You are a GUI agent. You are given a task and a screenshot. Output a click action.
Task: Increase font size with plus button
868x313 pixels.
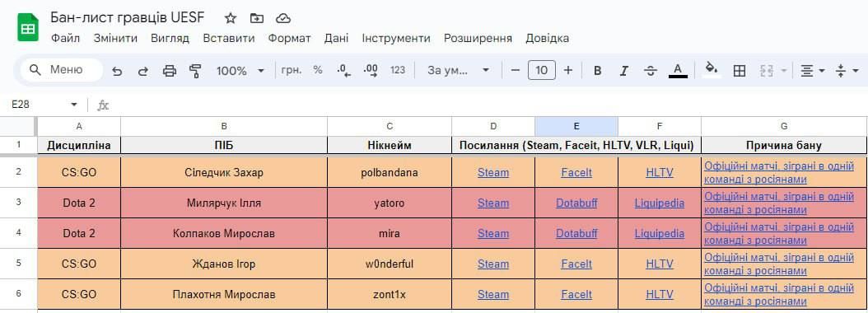568,70
